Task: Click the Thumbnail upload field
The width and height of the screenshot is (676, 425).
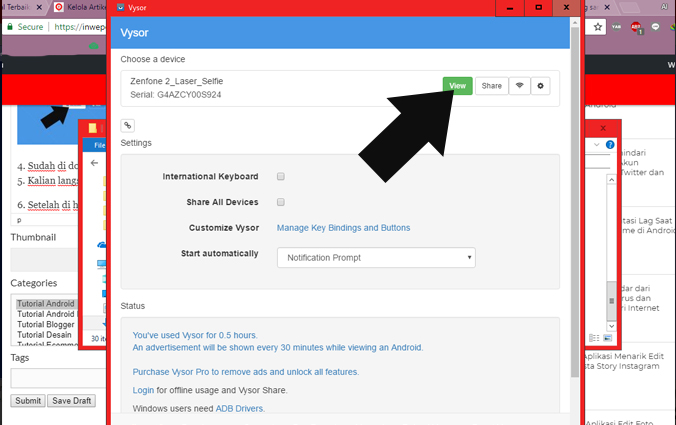Action: (45, 260)
